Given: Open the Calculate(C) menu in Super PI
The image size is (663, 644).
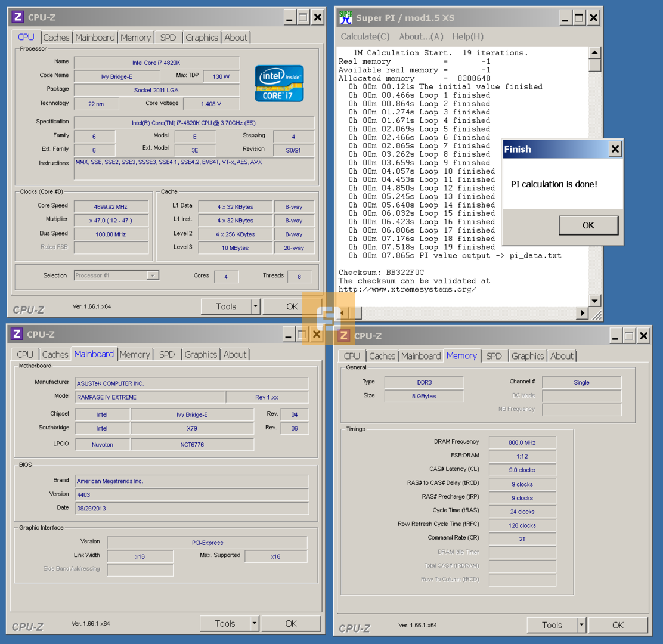Looking at the screenshot, I should 365,36.
